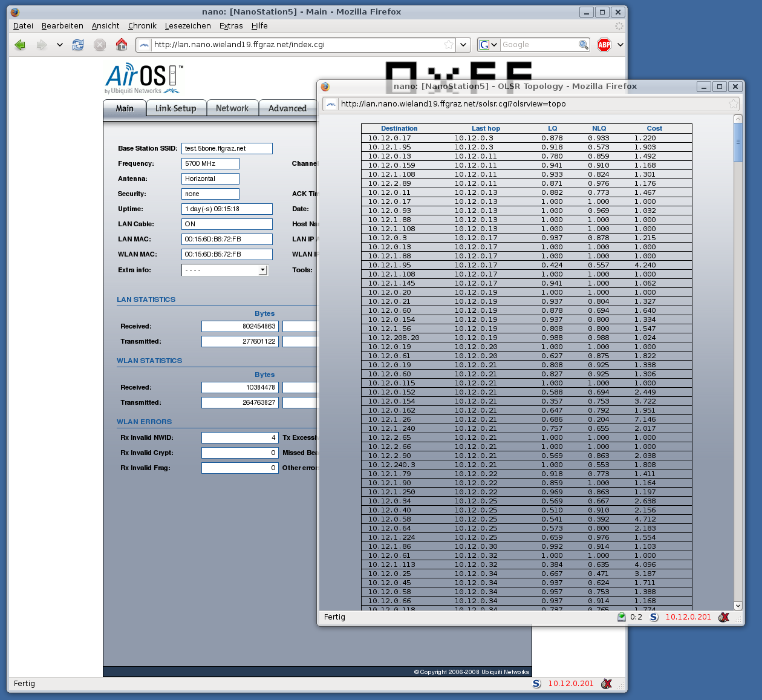Reload the page in the main window
Screen dimensions: 762x700
coord(78,45)
